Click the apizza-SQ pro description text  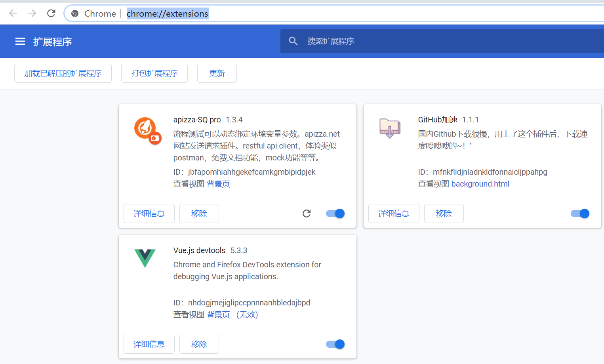pos(256,146)
